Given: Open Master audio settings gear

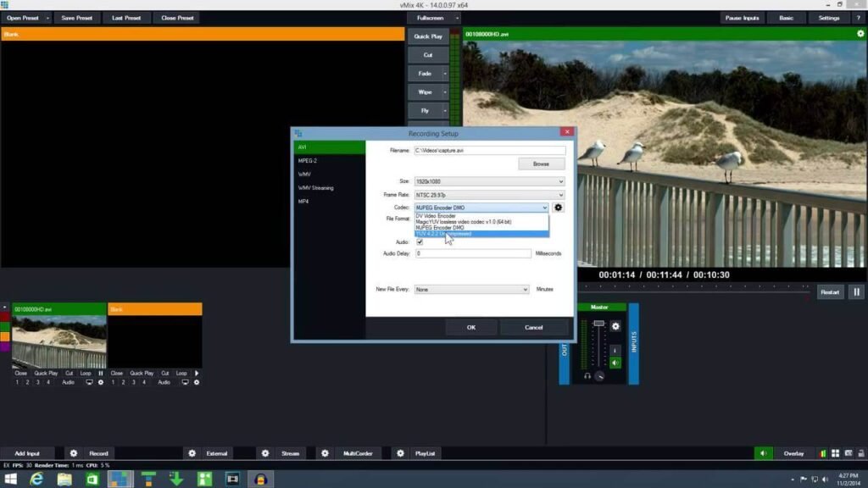Looking at the screenshot, I should click(x=615, y=326).
